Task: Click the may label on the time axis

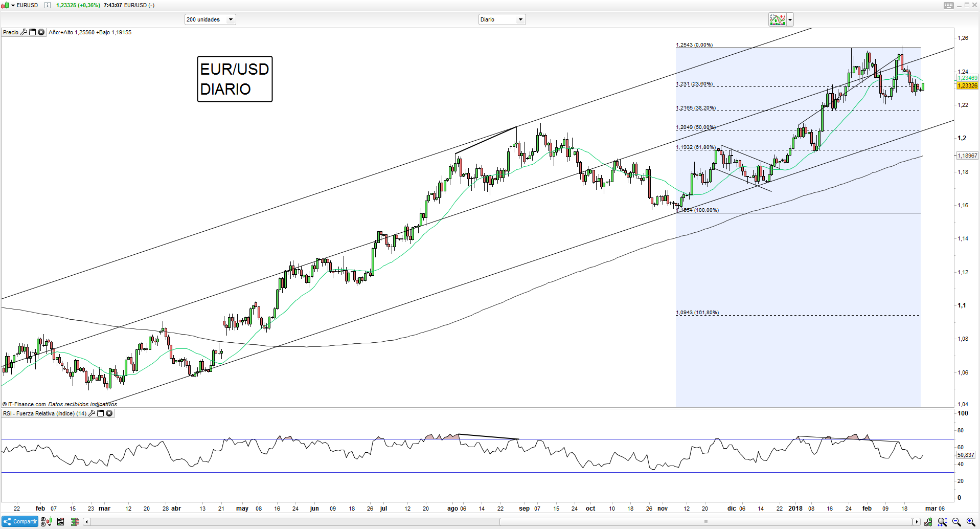Action: [x=242, y=509]
